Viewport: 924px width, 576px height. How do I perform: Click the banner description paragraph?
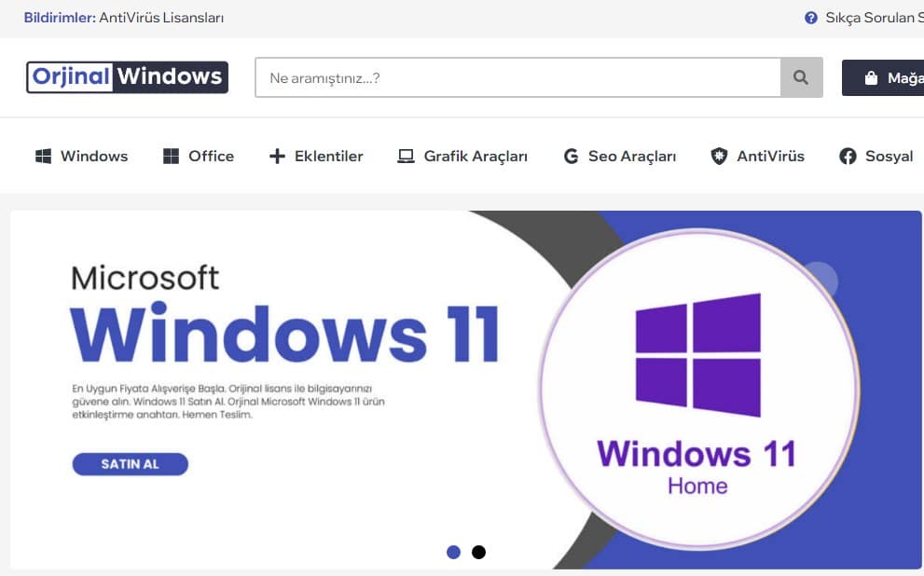(228, 402)
